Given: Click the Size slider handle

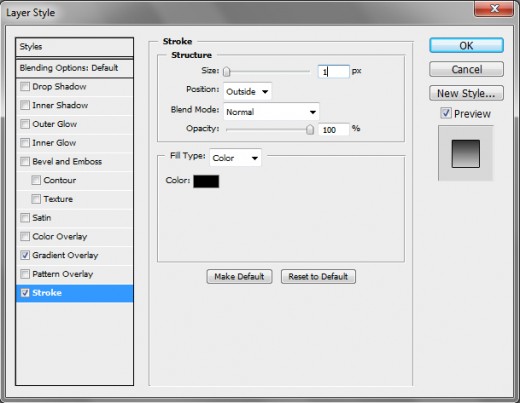Looking at the screenshot, I should [x=227, y=71].
